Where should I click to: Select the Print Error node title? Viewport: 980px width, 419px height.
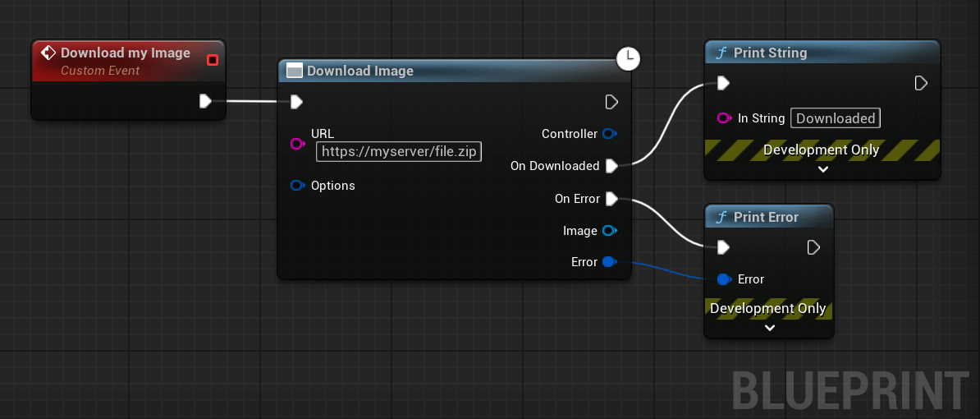click(766, 217)
